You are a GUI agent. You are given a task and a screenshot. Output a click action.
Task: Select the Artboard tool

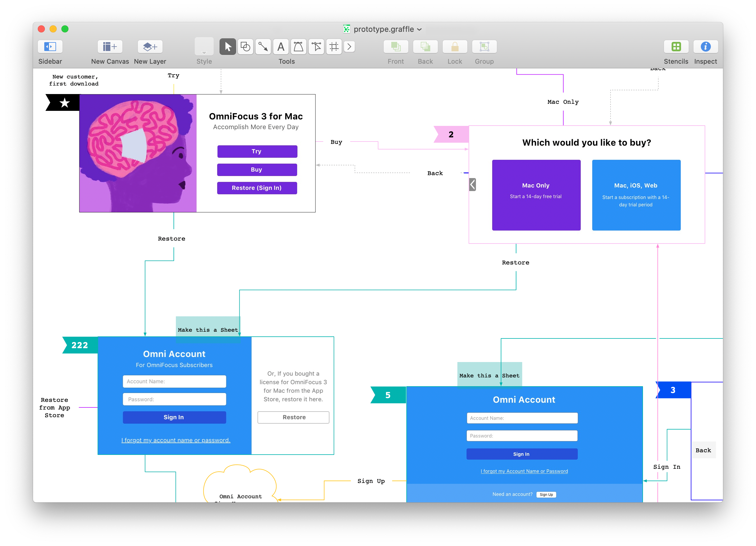[334, 47]
